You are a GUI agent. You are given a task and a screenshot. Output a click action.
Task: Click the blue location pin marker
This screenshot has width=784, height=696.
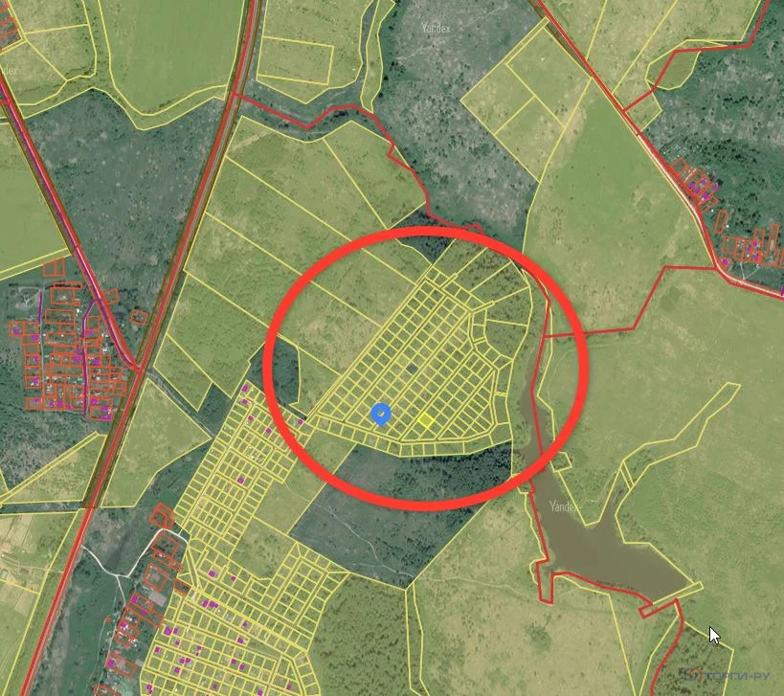(381, 415)
